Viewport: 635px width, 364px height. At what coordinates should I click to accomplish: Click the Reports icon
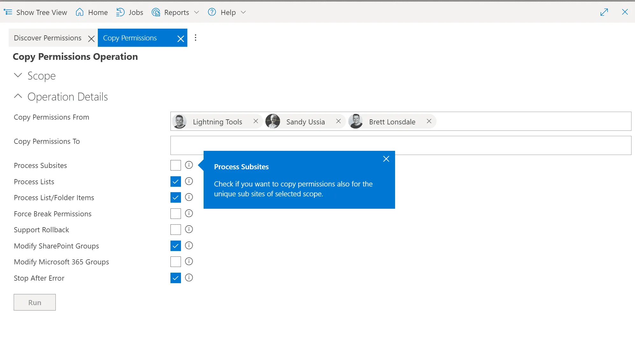coord(156,12)
